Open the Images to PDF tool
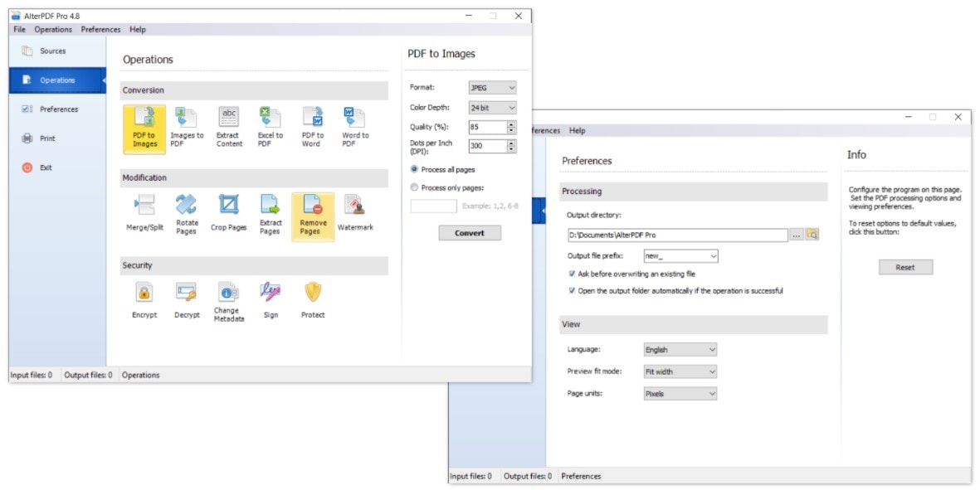The height and width of the screenshot is (490, 980). (187, 128)
